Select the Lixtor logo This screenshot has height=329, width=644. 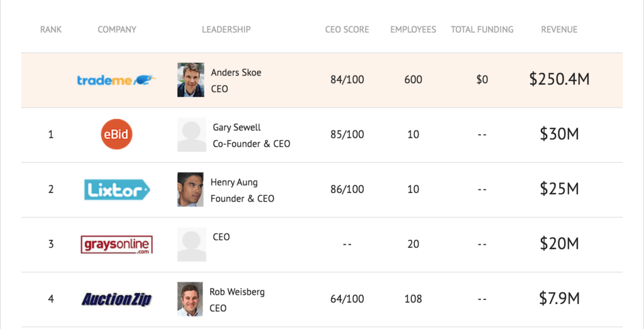(x=117, y=189)
